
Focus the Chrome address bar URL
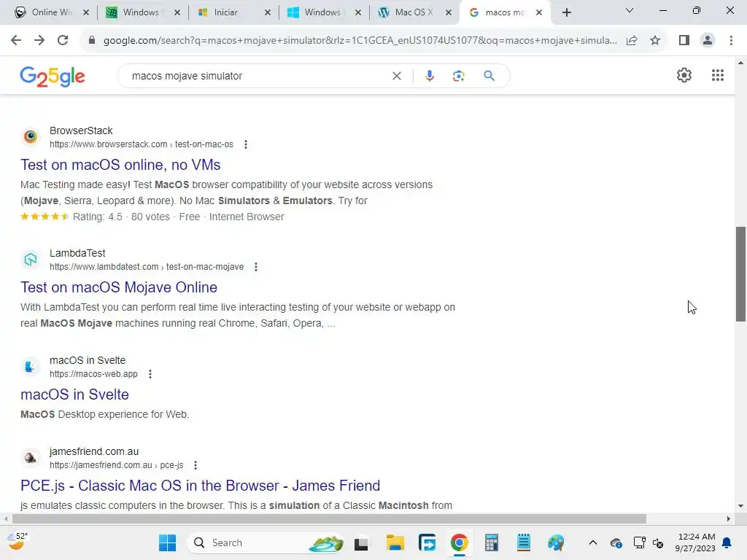pos(360,41)
